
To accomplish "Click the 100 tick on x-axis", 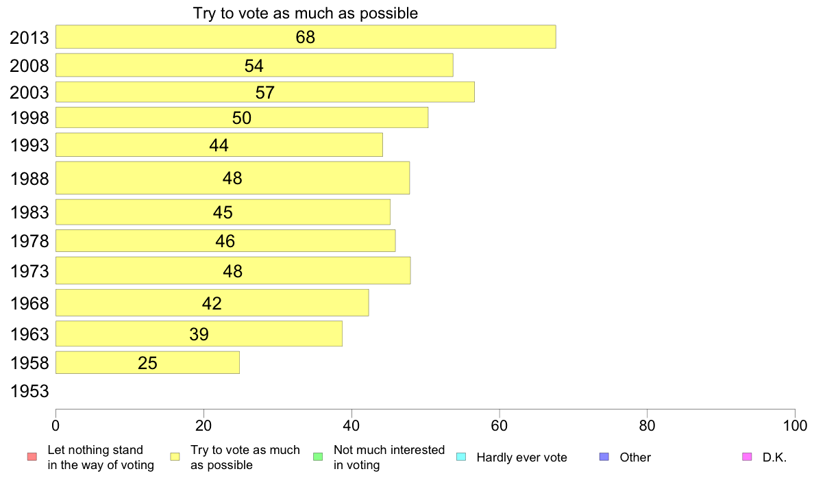I will pos(795,426).
